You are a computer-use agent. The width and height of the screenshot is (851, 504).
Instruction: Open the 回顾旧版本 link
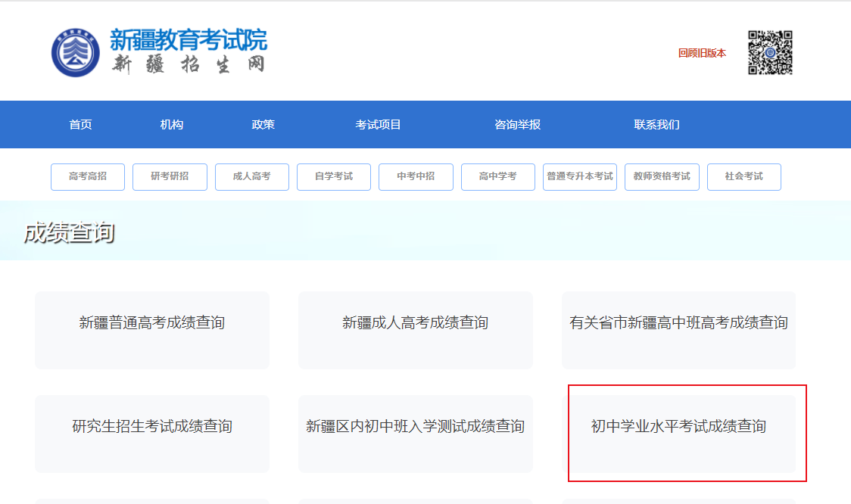pos(702,53)
